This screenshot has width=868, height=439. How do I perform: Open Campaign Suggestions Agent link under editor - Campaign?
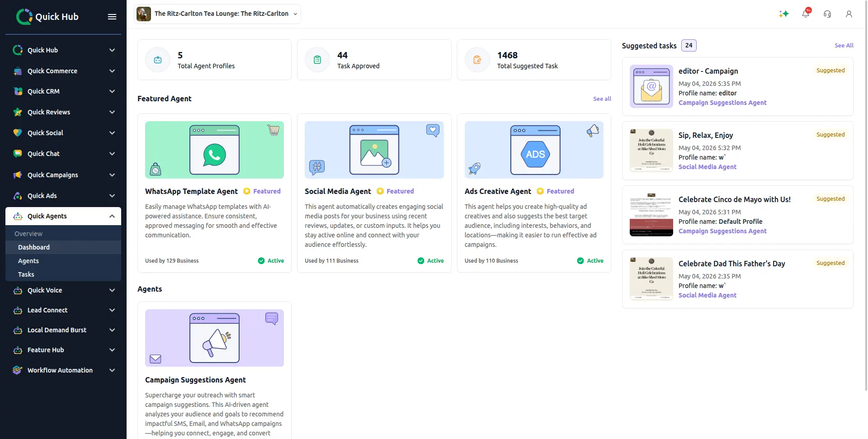click(722, 103)
